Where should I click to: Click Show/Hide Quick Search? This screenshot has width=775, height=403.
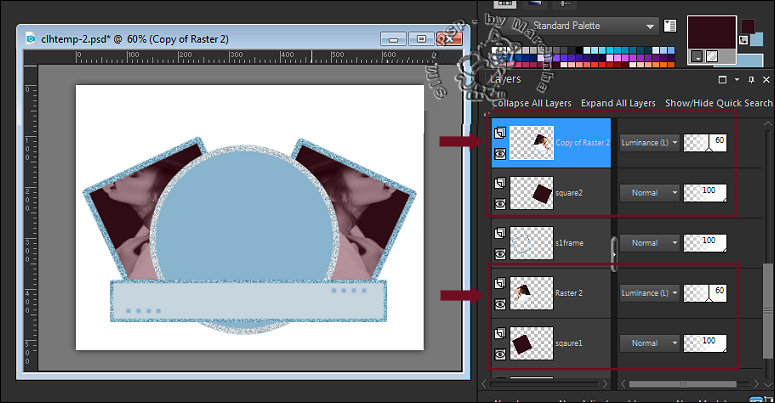(x=718, y=103)
